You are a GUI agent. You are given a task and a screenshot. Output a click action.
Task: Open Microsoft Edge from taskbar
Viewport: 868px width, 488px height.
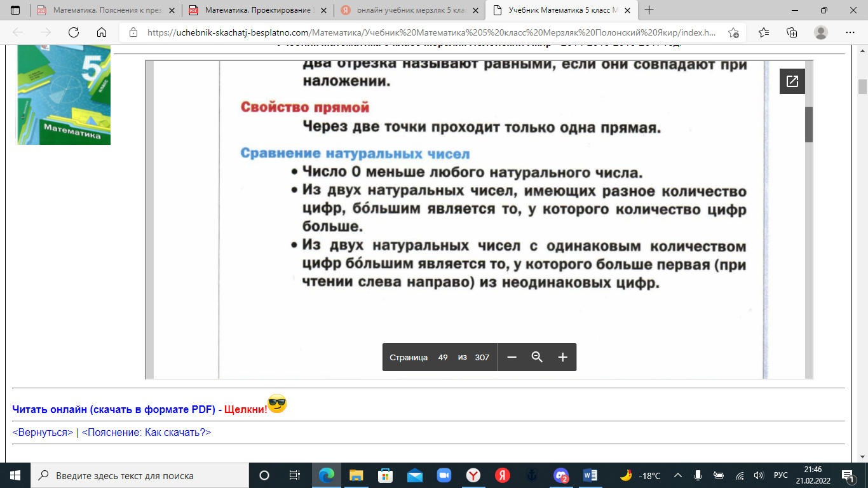tap(327, 475)
